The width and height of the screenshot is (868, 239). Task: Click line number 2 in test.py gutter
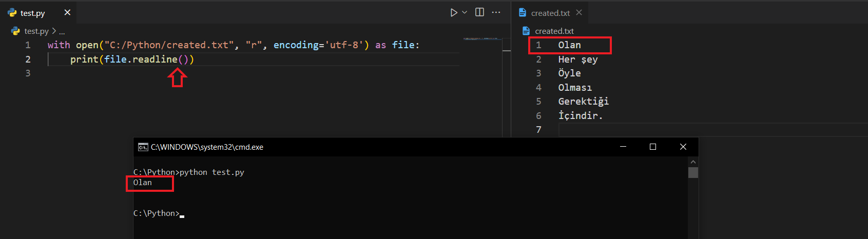28,59
